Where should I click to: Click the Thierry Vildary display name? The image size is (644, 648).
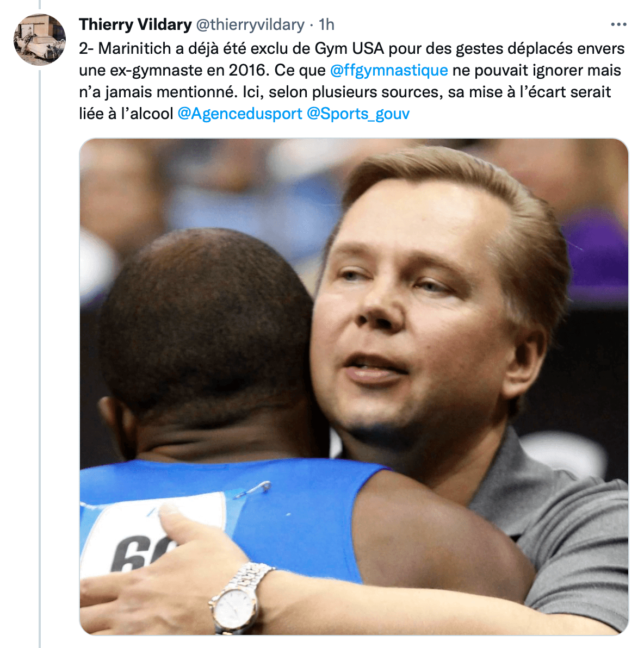(x=135, y=25)
